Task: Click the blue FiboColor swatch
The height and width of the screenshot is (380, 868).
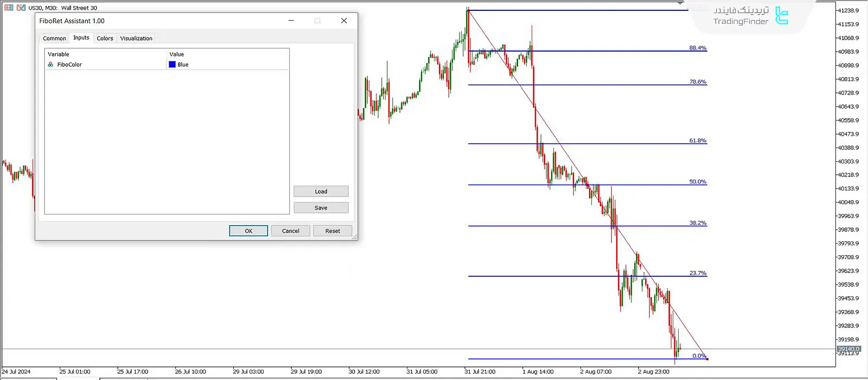Action: pos(173,65)
